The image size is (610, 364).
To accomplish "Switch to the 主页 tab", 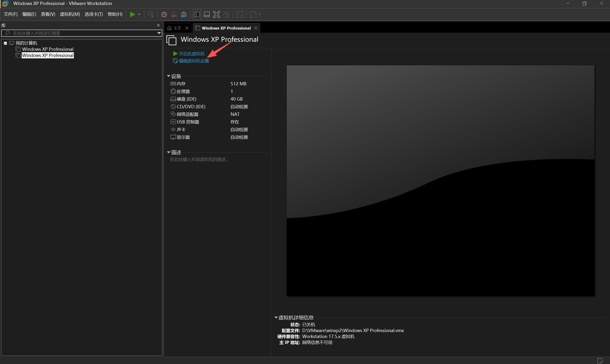I will 175,28.
